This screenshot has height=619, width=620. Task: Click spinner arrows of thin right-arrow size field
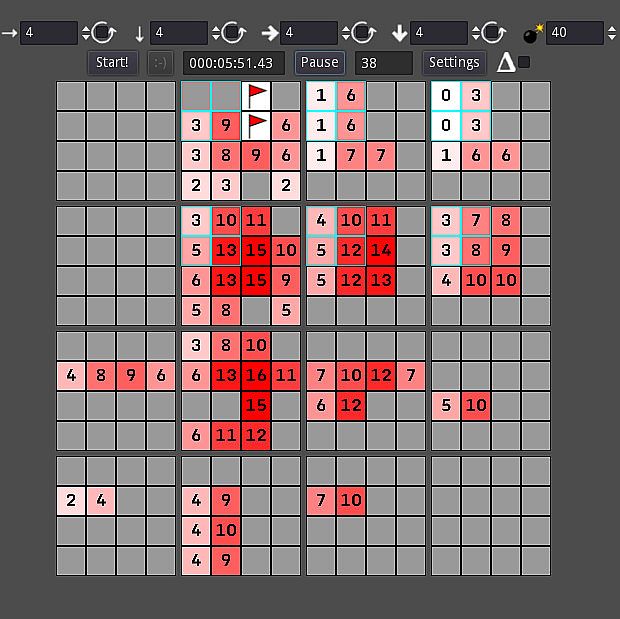point(85,33)
